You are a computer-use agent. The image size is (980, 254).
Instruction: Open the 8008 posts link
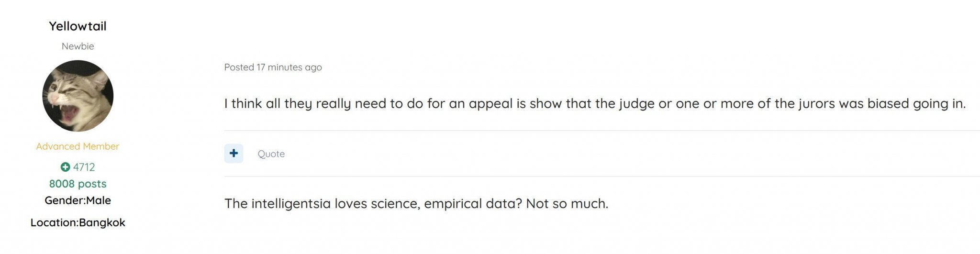click(x=78, y=184)
